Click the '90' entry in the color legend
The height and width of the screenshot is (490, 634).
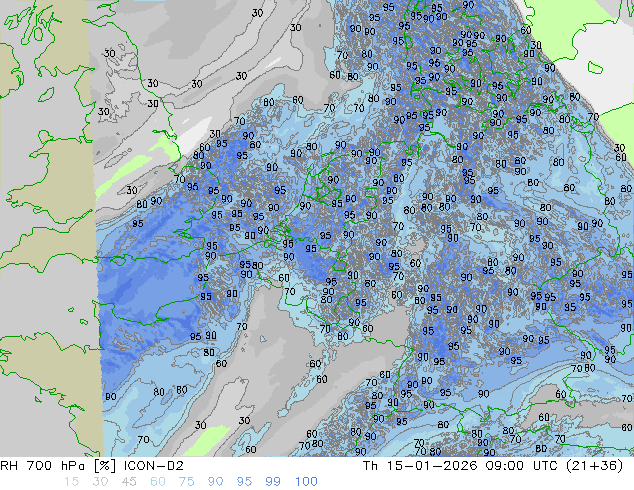pyautogui.click(x=215, y=482)
